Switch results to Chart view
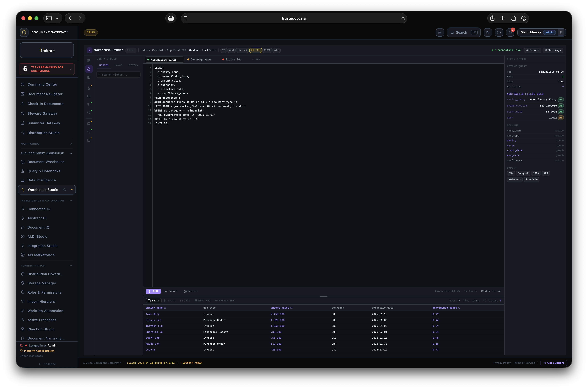Image resolution: width=588 pixels, height=389 pixels. point(170,300)
